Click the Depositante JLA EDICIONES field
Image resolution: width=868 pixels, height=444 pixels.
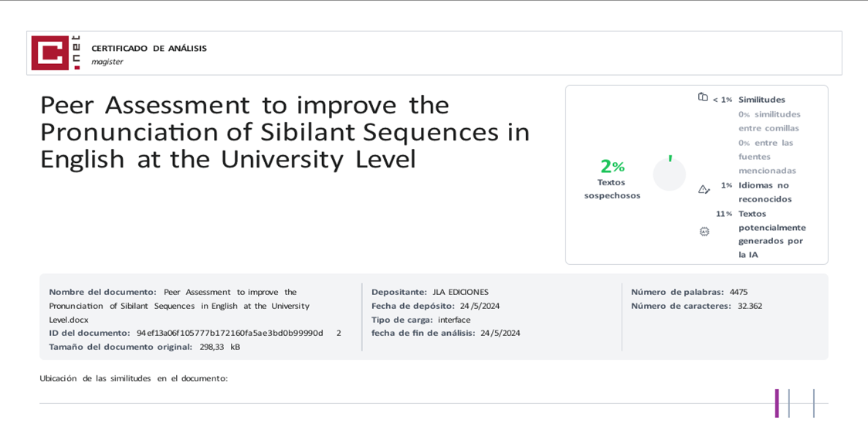(x=429, y=292)
